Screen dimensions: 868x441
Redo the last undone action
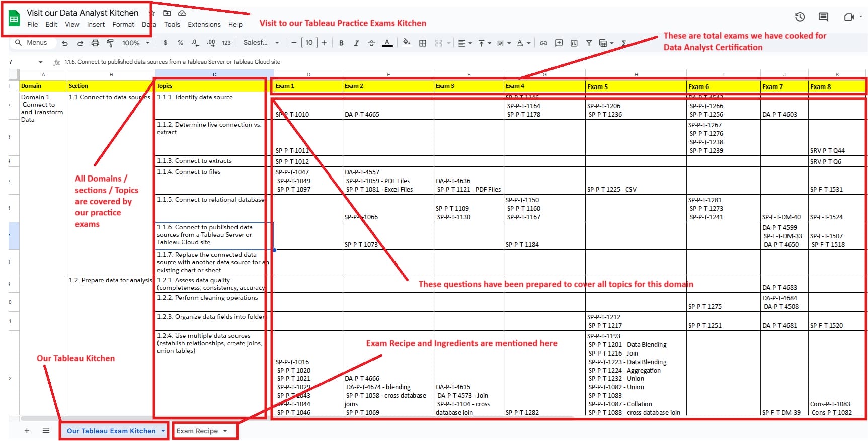(80, 43)
